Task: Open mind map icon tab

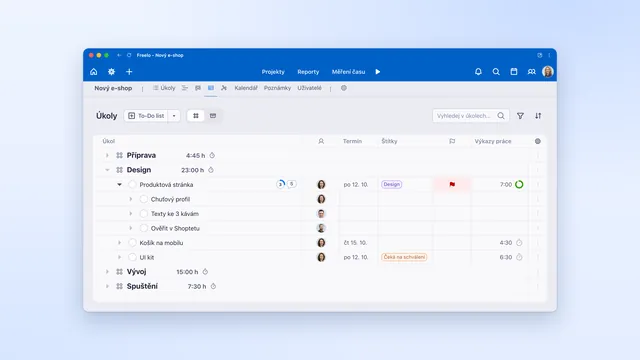Action: click(x=224, y=88)
